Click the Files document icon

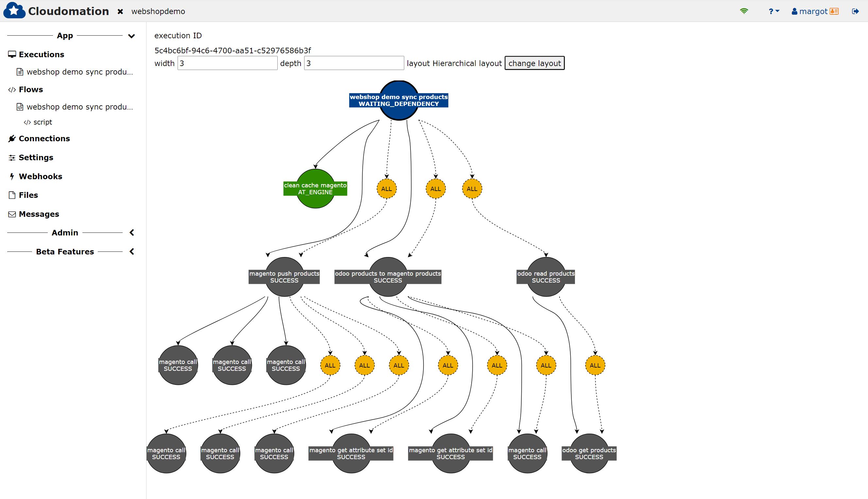(12, 195)
